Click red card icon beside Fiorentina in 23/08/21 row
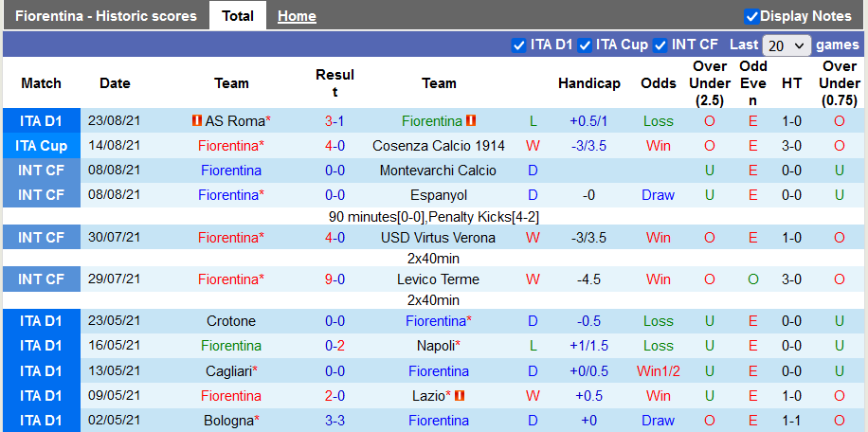Image resolution: width=868 pixels, height=432 pixels. point(471,121)
